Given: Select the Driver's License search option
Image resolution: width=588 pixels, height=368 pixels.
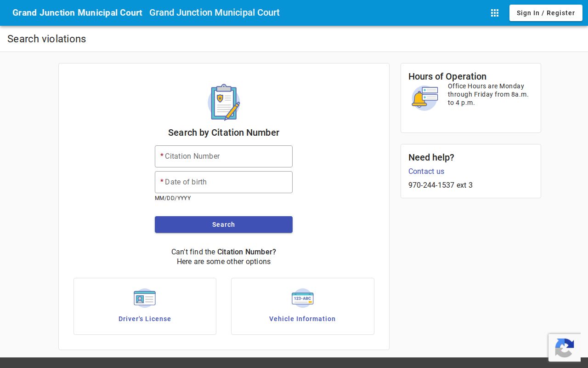Looking at the screenshot, I should 145,306.
